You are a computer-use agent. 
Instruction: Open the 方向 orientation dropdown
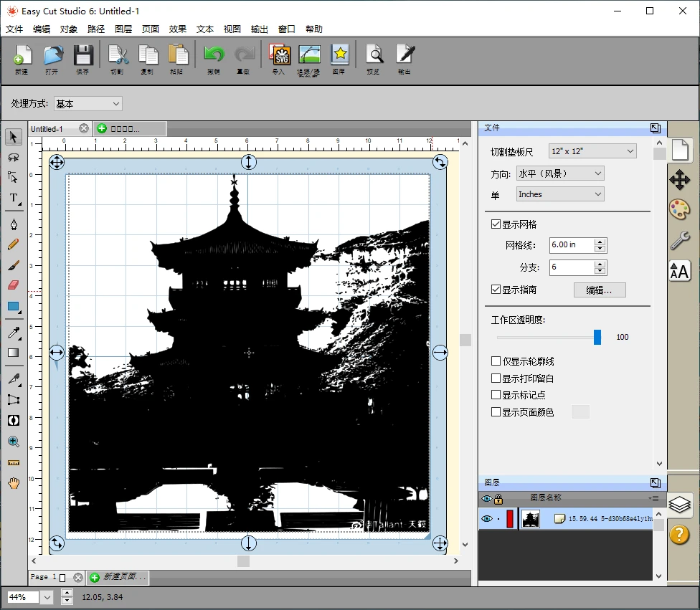tap(559, 173)
